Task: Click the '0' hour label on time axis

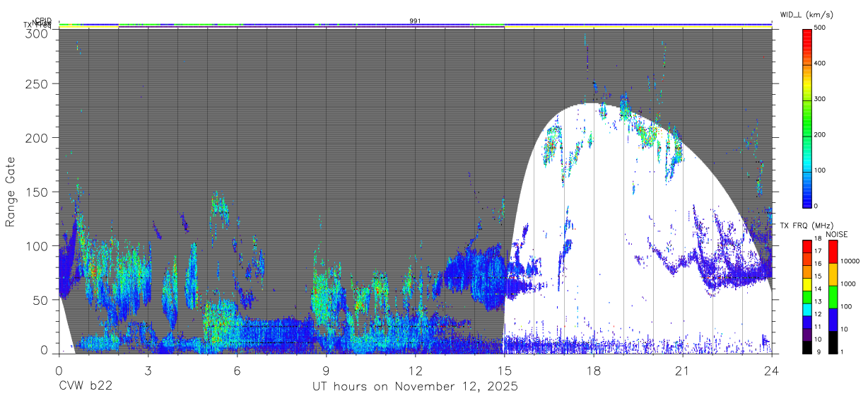Action: (x=59, y=369)
